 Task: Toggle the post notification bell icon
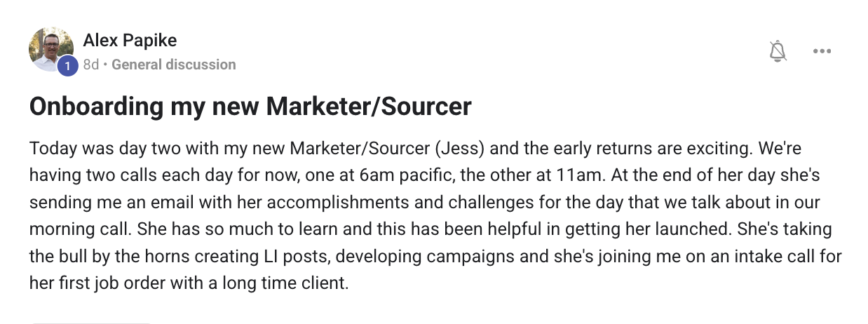point(778,51)
